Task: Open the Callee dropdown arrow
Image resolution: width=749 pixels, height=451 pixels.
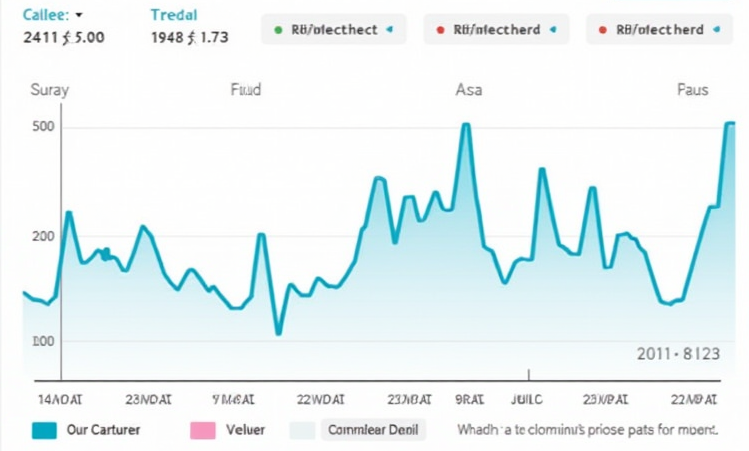Action: [79, 16]
